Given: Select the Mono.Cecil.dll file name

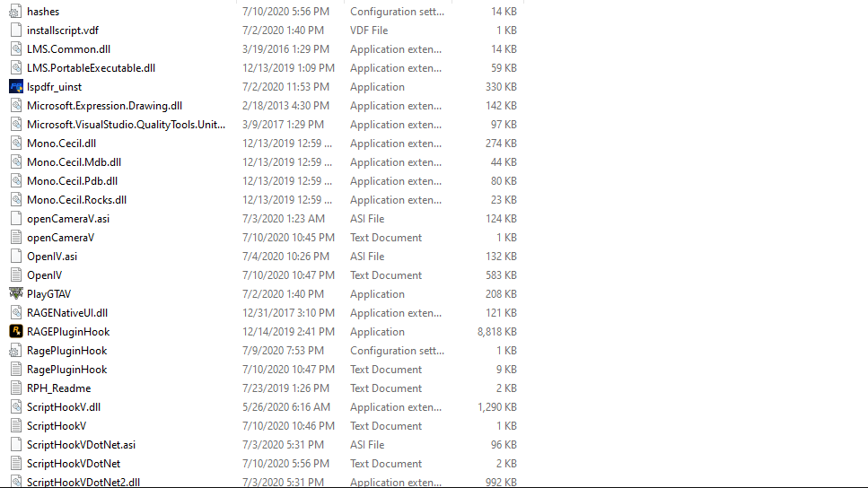Looking at the screenshot, I should (61, 143).
